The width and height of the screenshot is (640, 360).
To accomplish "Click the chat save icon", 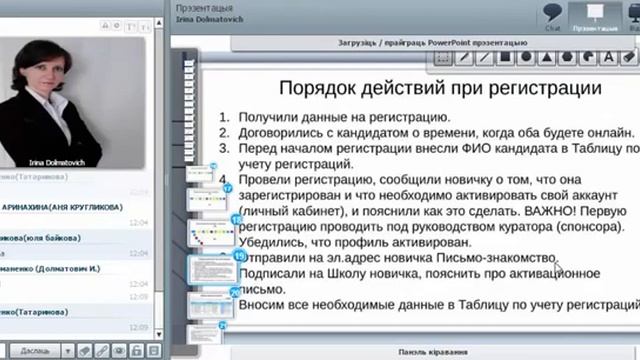I will coord(153,351).
